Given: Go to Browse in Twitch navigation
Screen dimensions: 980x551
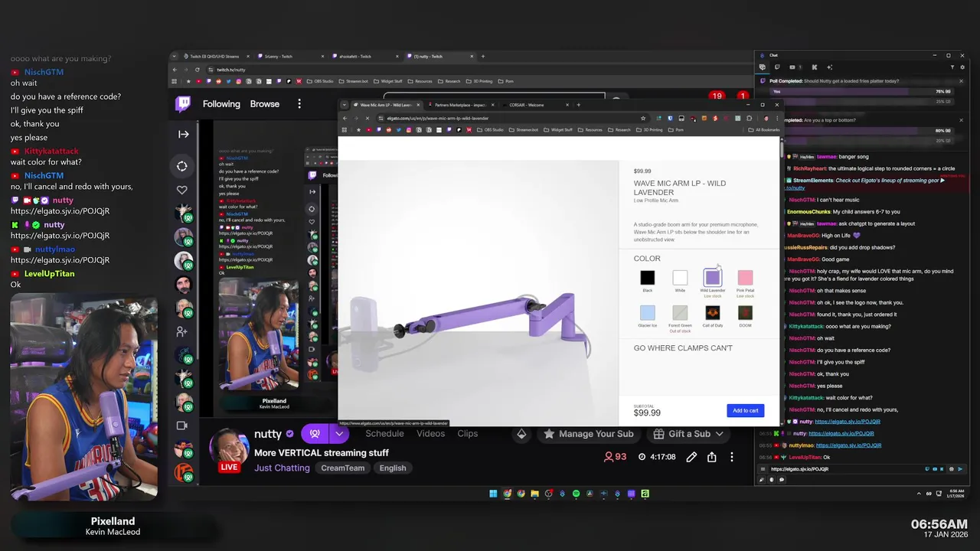Looking at the screenshot, I should [265, 104].
